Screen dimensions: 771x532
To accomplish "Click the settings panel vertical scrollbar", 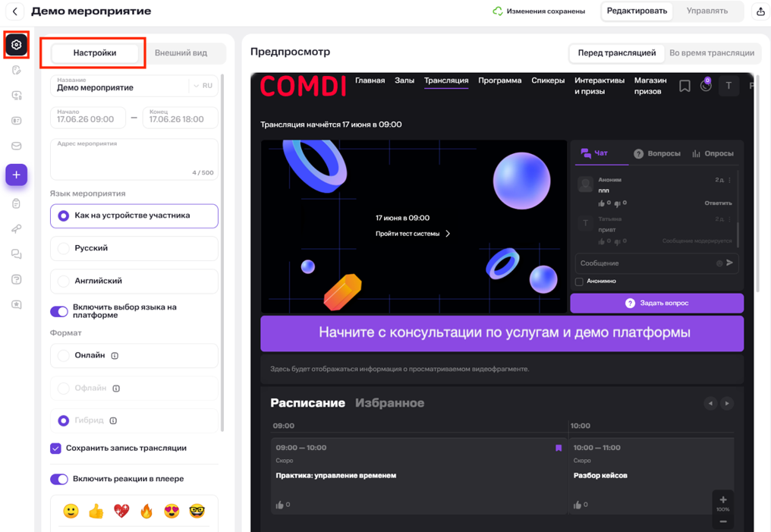I will click(222, 253).
